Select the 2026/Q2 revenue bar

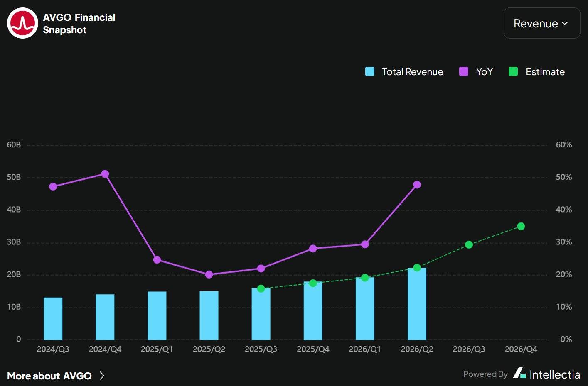click(417, 304)
